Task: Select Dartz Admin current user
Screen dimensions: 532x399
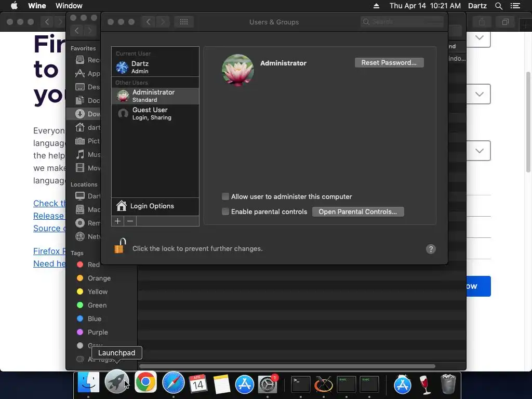Action: [x=155, y=67]
